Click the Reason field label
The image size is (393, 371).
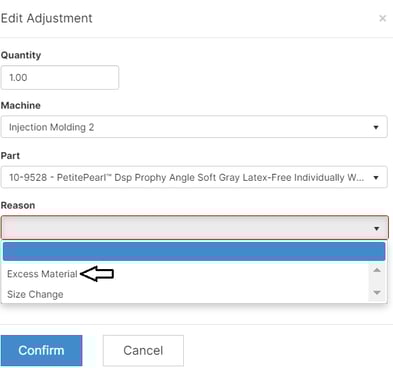click(x=18, y=205)
